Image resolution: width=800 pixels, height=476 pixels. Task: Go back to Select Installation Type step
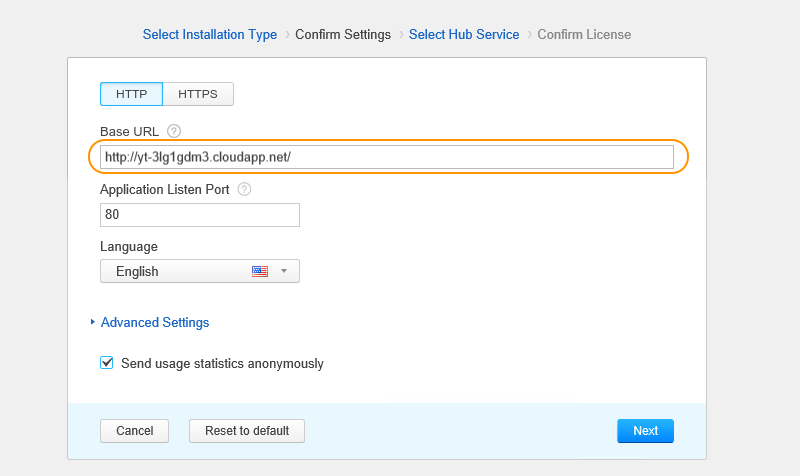click(210, 34)
